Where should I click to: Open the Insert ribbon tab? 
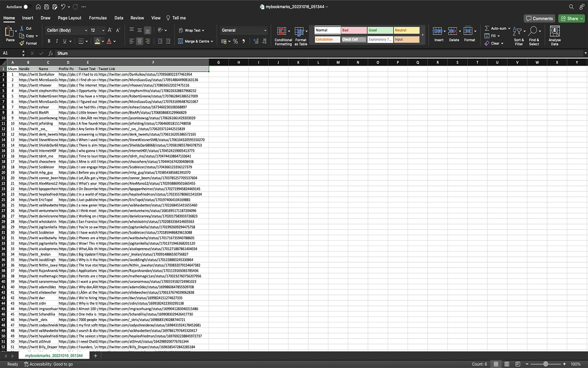(28, 18)
